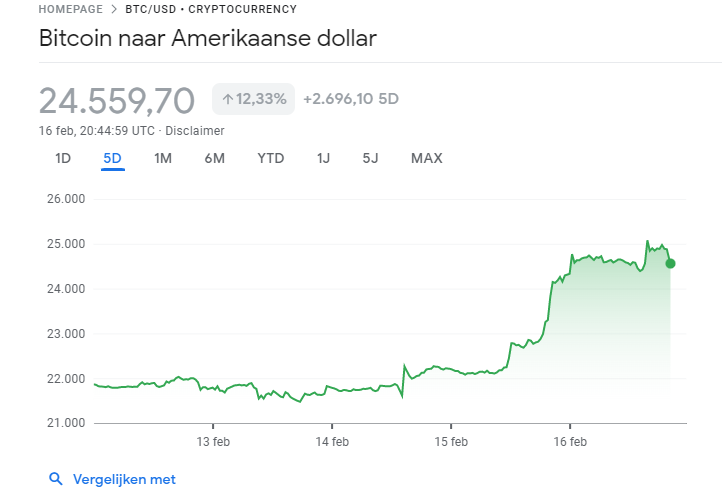The image size is (722, 494).
Task: Show the 1J yearly chart
Action: click(x=323, y=158)
